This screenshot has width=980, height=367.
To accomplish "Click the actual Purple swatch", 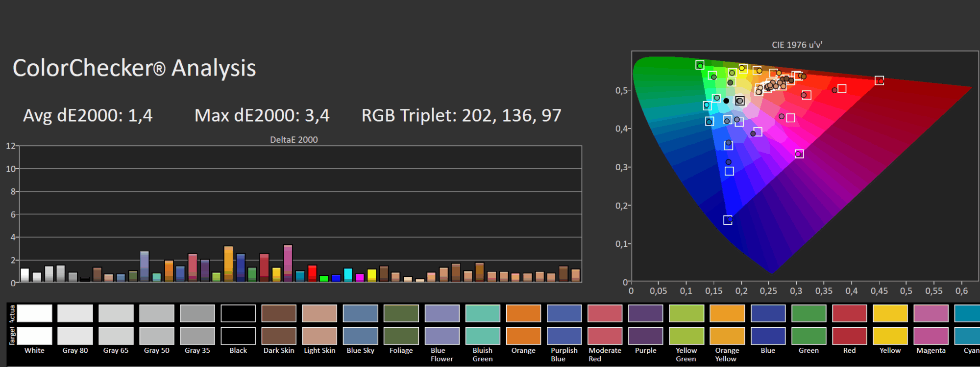I will click(x=645, y=313).
